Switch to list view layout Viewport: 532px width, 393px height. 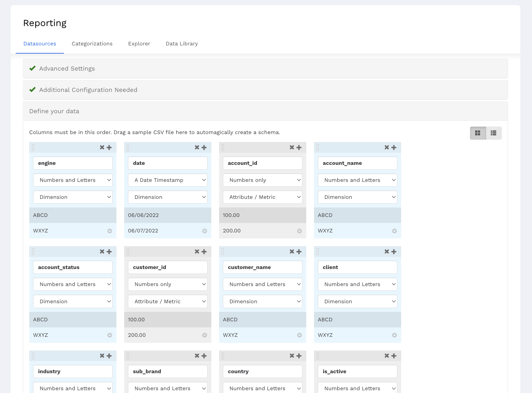click(493, 133)
